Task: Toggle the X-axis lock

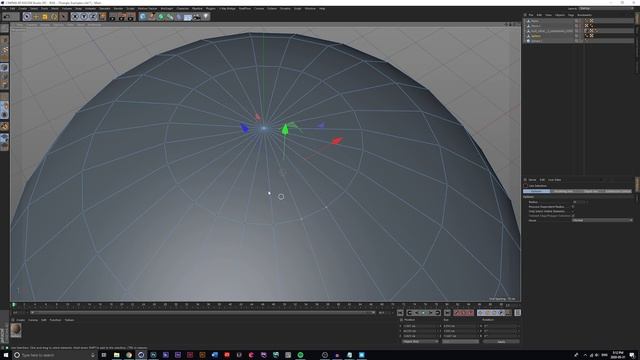Action: 75,17
